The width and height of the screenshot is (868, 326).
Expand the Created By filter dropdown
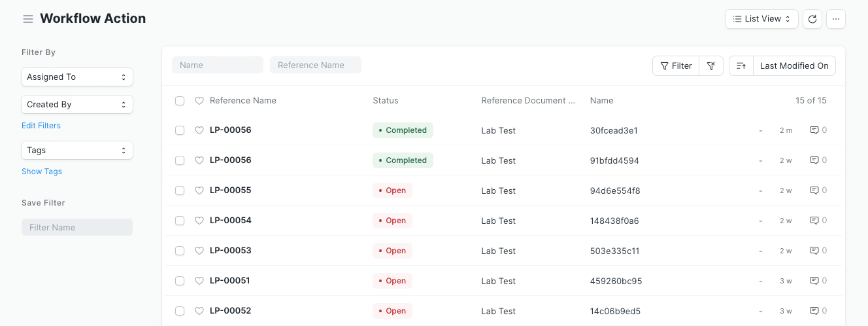(x=77, y=105)
